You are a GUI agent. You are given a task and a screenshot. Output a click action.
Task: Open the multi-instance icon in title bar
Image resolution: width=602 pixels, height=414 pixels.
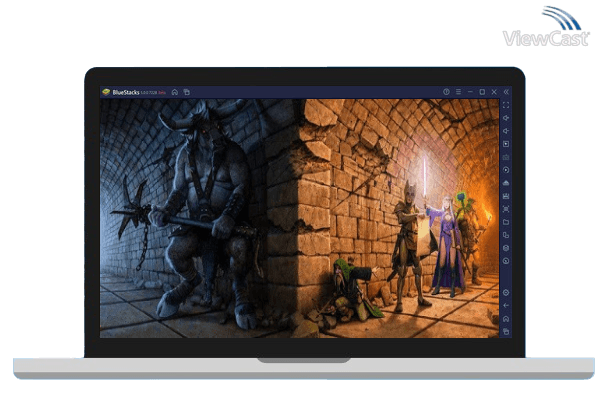187,92
